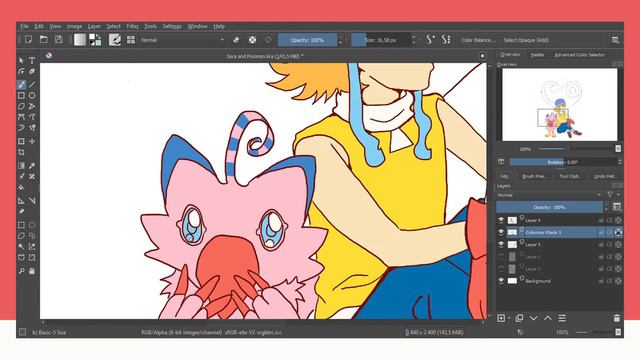Image resolution: width=640 pixels, height=360 pixels.
Task: Open the Layer menu
Action: point(94,26)
